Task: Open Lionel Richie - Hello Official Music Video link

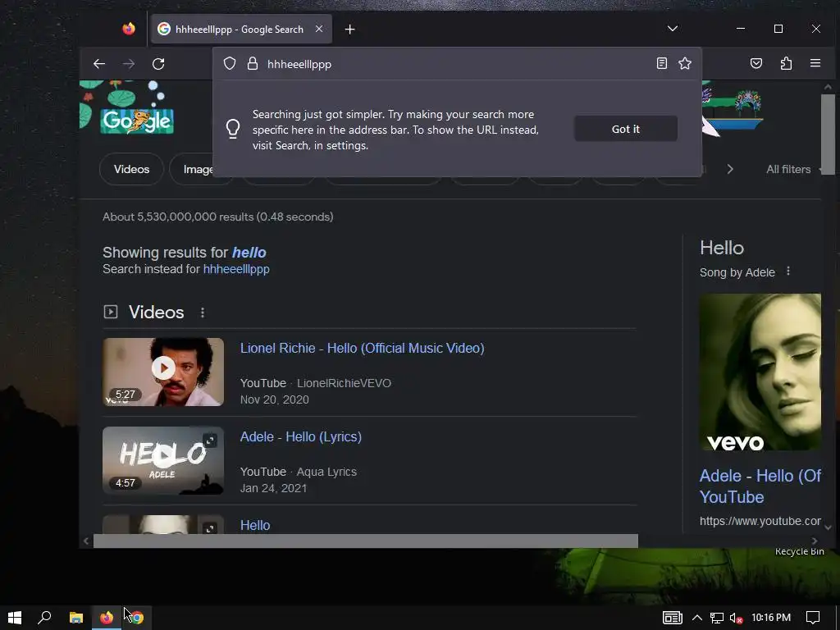Action: 362,348
